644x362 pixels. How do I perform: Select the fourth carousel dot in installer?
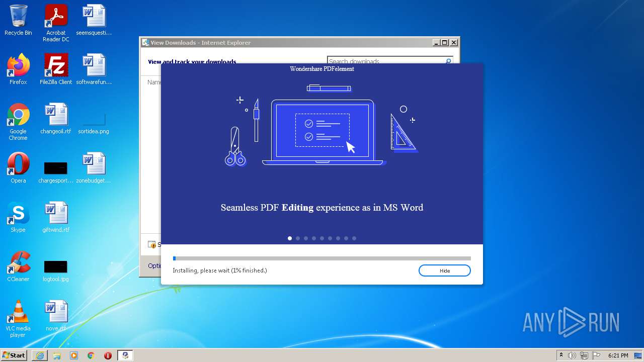(x=314, y=238)
